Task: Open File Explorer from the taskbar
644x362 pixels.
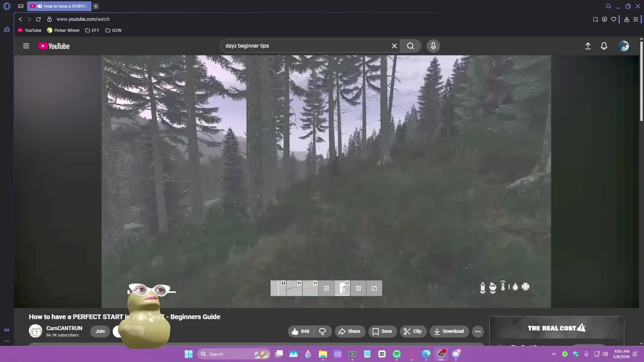Action: coord(323,354)
